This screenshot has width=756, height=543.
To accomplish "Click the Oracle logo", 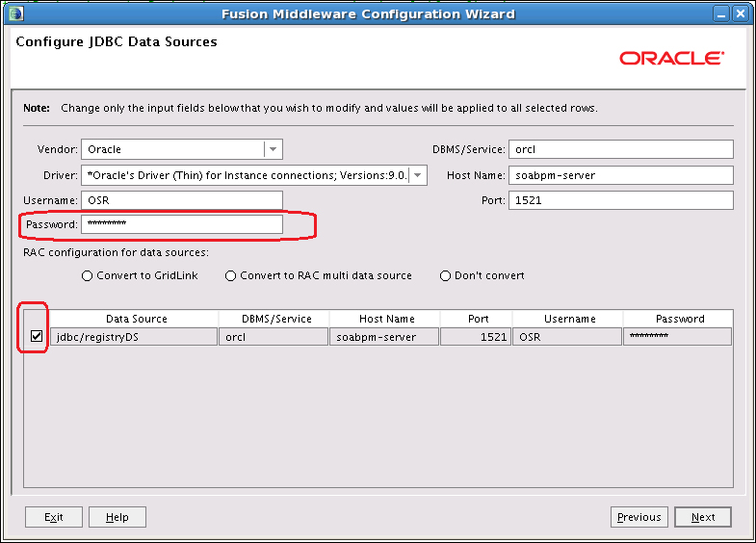I will coord(671,59).
